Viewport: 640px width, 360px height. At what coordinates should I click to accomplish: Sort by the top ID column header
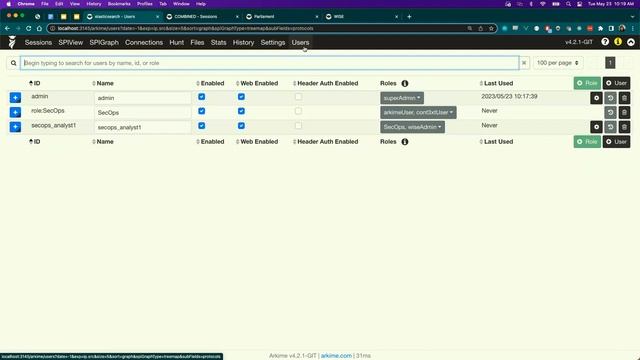pyautogui.click(x=35, y=83)
